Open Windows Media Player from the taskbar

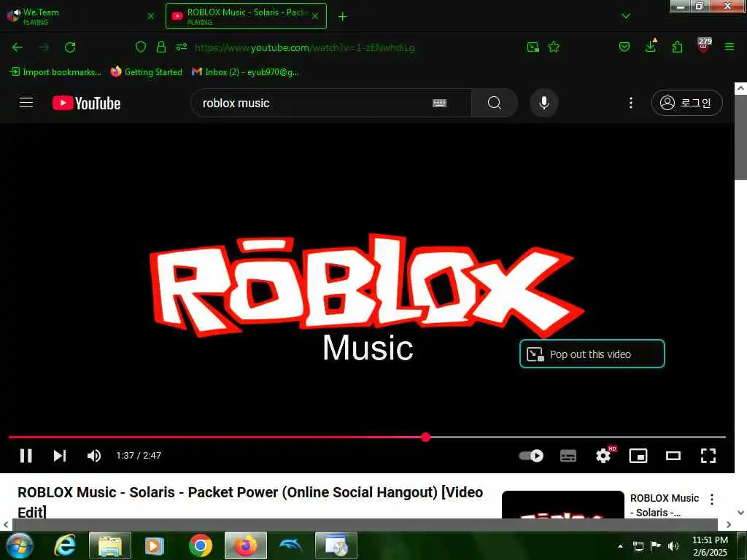click(x=155, y=545)
